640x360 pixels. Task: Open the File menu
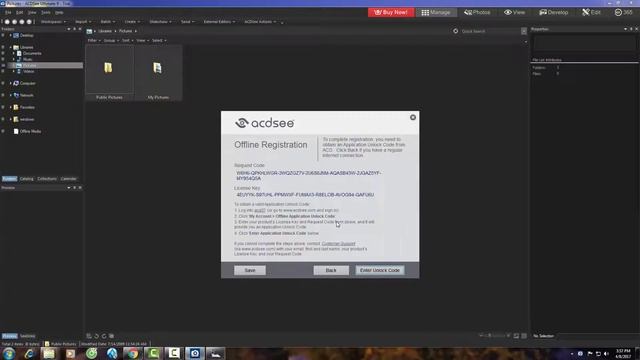[8, 13]
